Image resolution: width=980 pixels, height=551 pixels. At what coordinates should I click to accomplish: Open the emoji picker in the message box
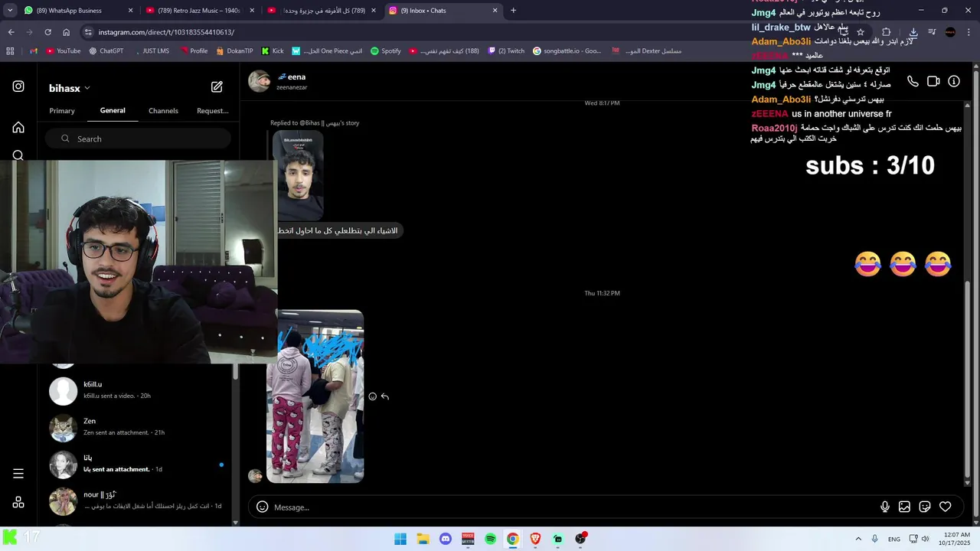[x=262, y=507]
